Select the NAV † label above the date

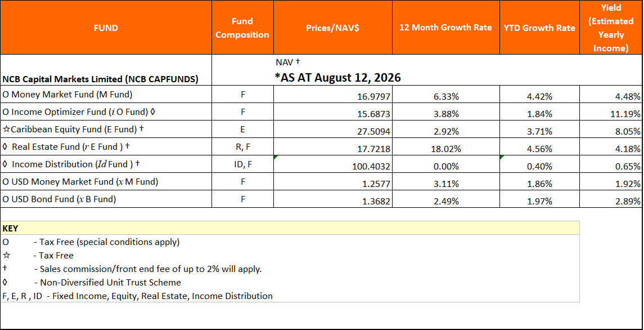(x=288, y=62)
